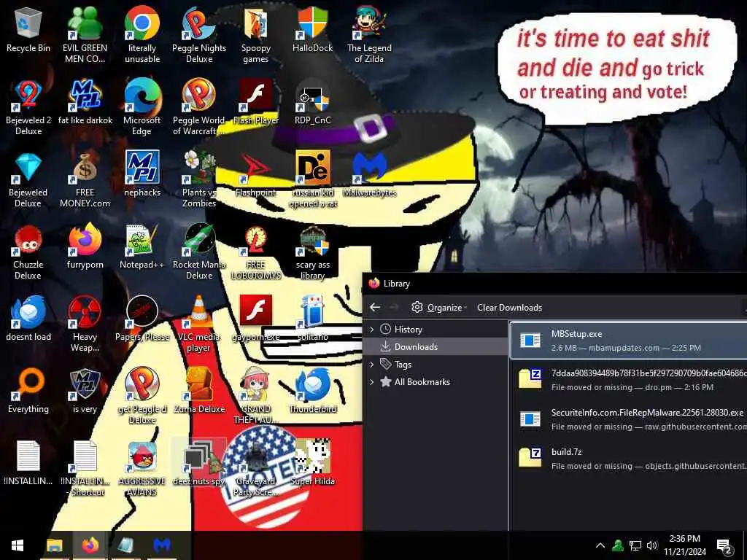
Task: Open the clock showing 2:36 PM
Action: 685,545
